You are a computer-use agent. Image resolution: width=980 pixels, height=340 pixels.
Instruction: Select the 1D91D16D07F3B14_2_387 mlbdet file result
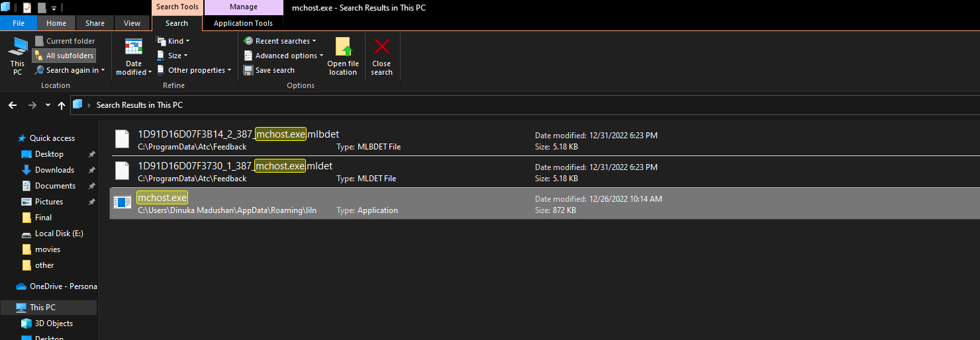click(x=544, y=140)
